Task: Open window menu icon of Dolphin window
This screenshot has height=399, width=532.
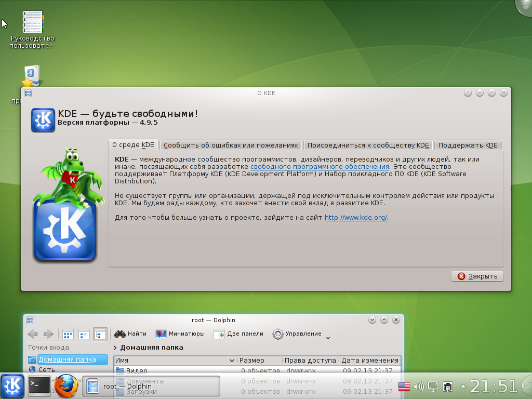Action: pos(30,320)
